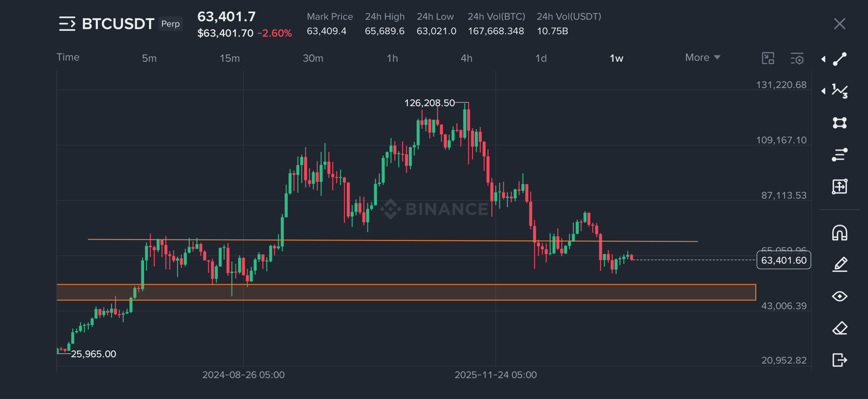
Task: Click the 126,208.50 high label
Action: (429, 103)
